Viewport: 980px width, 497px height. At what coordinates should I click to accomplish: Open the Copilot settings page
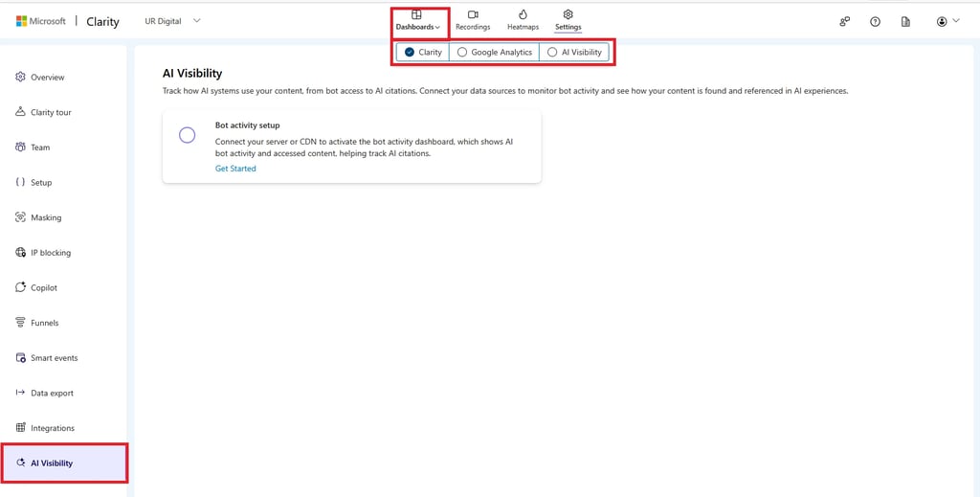(x=44, y=288)
